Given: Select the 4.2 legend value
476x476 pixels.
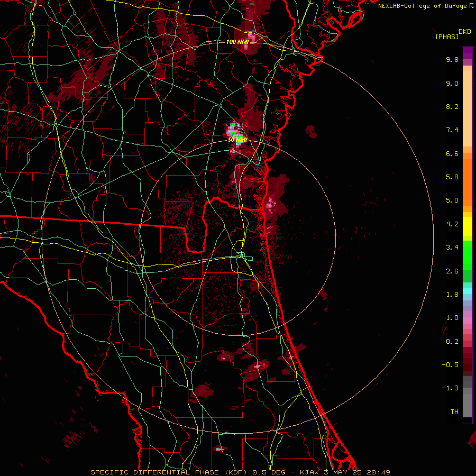Looking at the screenshot, I should tap(452, 224).
